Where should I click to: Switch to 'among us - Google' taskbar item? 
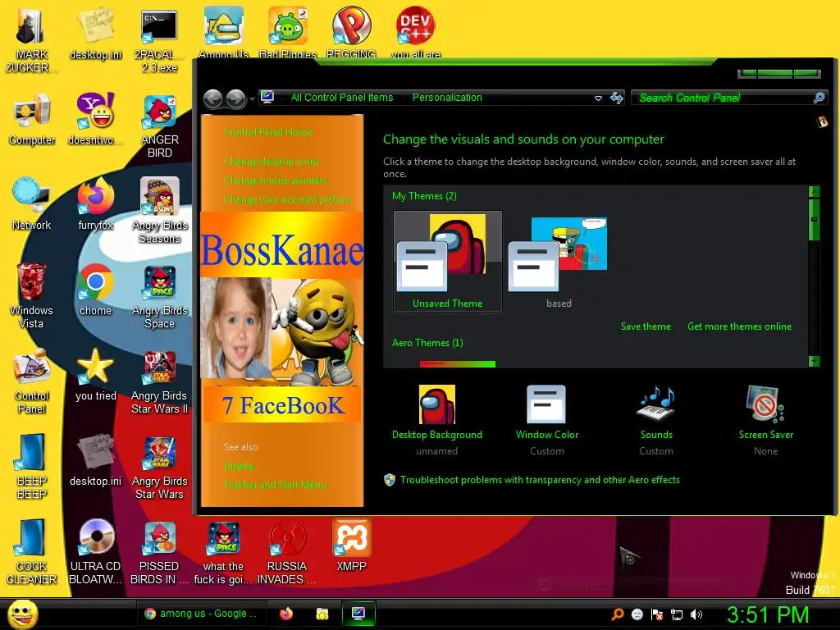202,614
